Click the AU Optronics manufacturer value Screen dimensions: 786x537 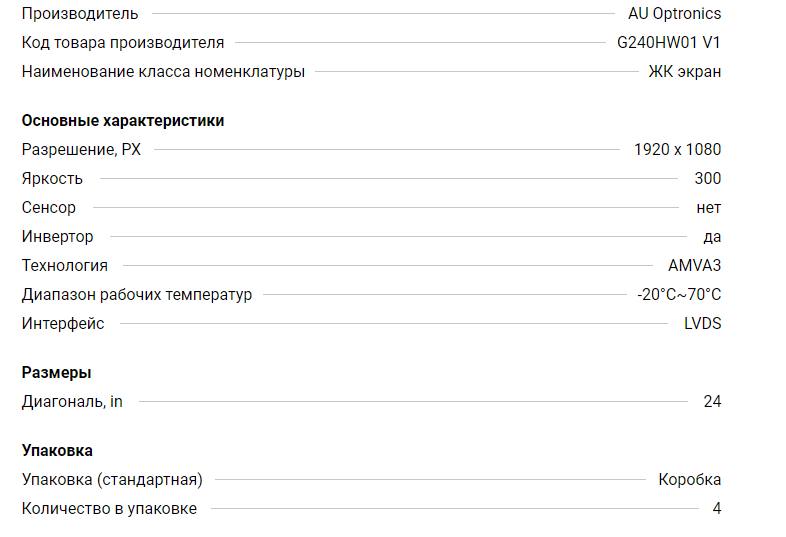pyautogui.click(x=674, y=14)
